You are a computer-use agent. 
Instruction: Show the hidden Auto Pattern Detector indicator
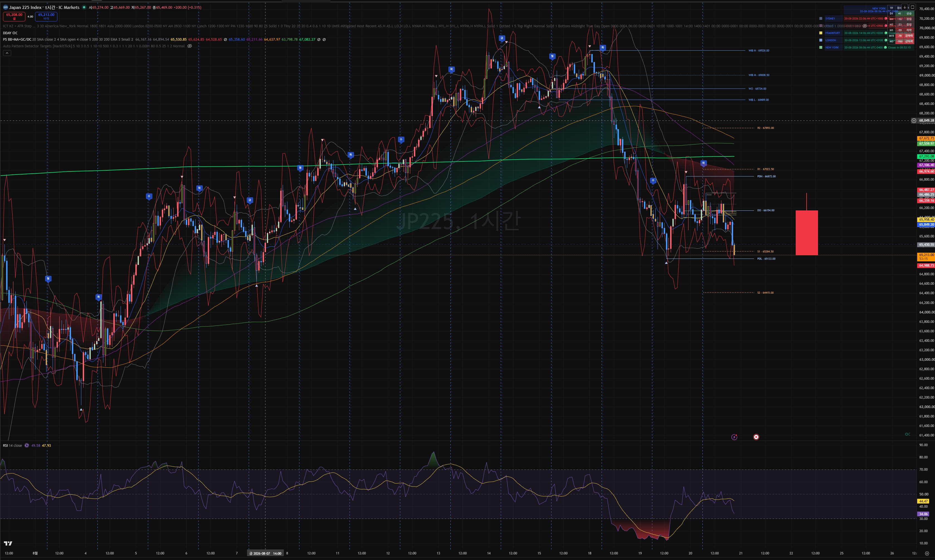click(190, 46)
